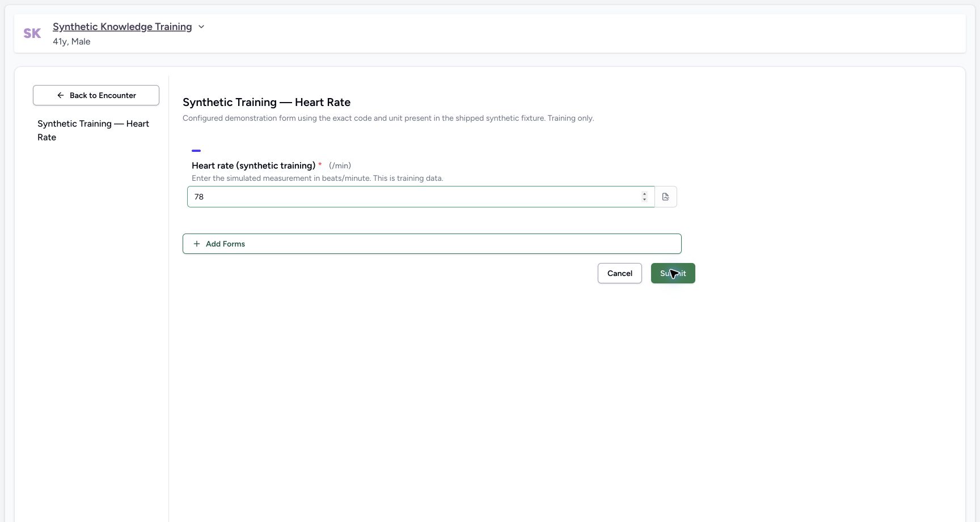Image resolution: width=980 pixels, height=522 pixels.
Task: Expand the patient name chevron dropdown
Action: click(x=201, y=27)
